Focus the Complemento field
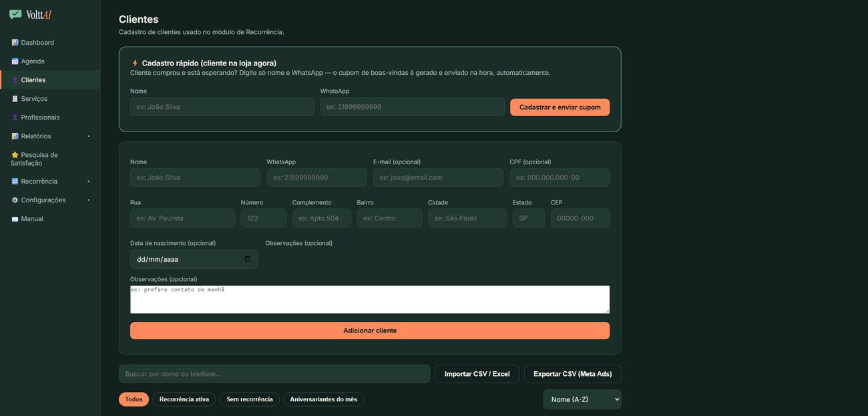 (x=322, y=218)
